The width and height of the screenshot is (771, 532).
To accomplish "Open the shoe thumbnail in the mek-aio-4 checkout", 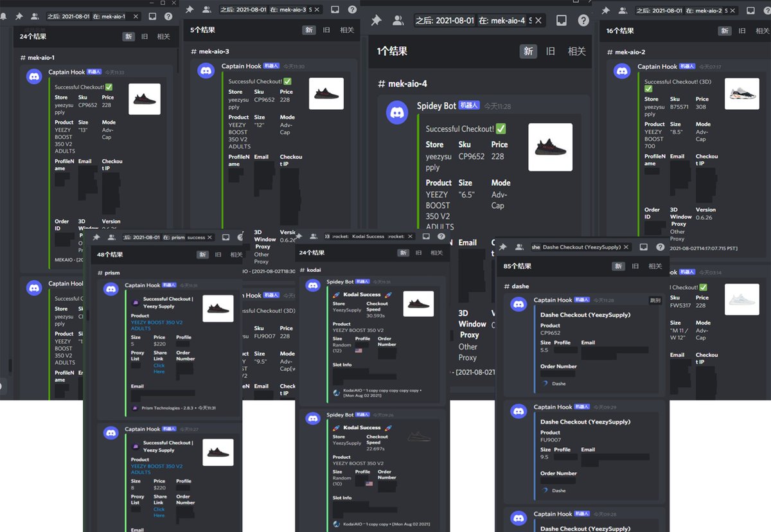I will coord(550,147).
